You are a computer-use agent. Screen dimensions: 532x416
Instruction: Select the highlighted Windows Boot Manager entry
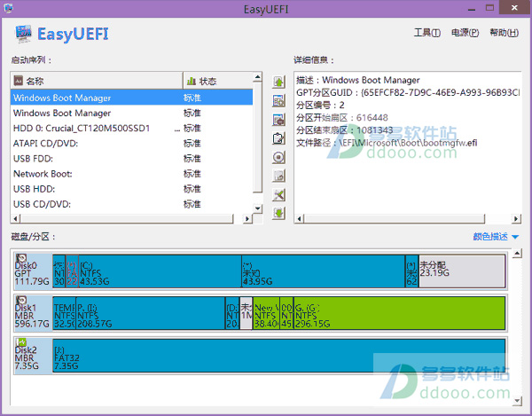pos(131,98)
